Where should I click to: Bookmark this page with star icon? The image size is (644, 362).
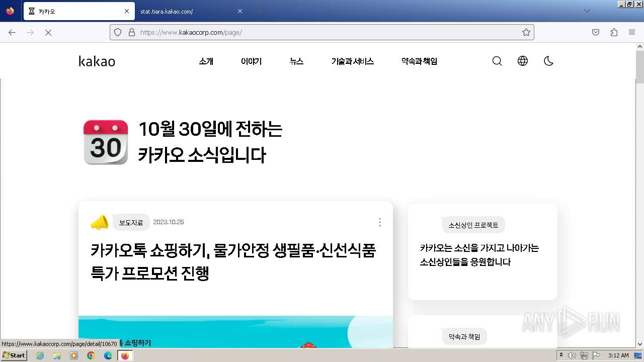click(526, 32)
